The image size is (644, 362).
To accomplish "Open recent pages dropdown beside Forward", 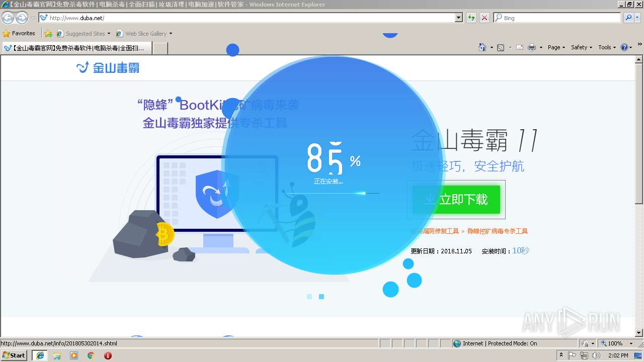I will [x=33, y=18].
